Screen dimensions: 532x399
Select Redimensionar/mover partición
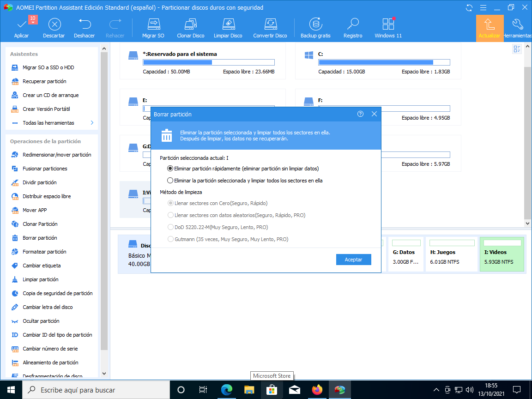click(57, 155)
